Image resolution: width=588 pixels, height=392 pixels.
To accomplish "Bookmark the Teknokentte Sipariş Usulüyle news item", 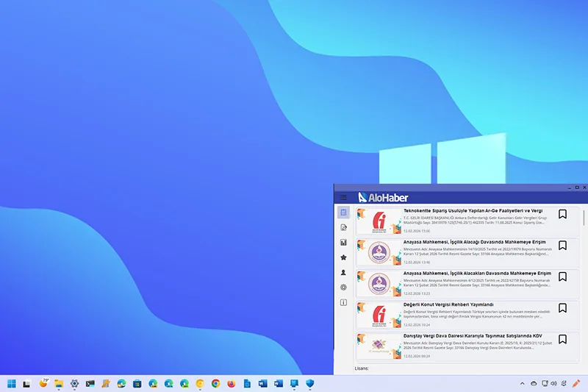I will click(x=562, y=215).
